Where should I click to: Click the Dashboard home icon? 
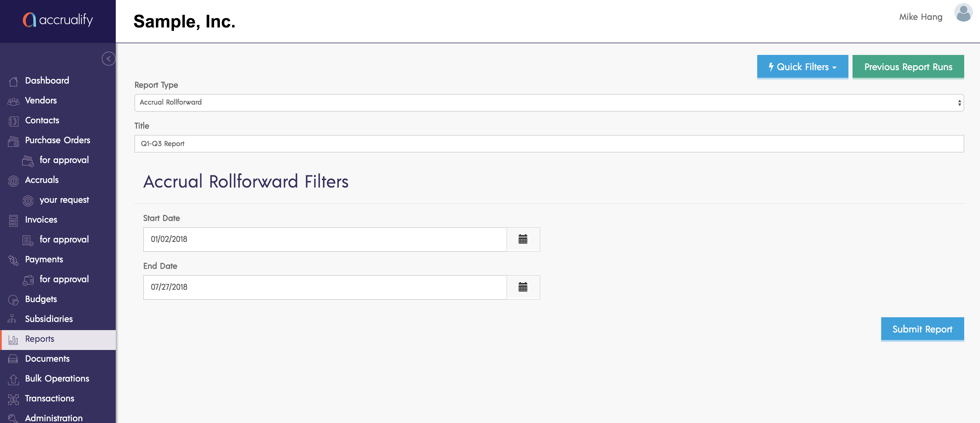pyautogui.click(x=13, y=81)
